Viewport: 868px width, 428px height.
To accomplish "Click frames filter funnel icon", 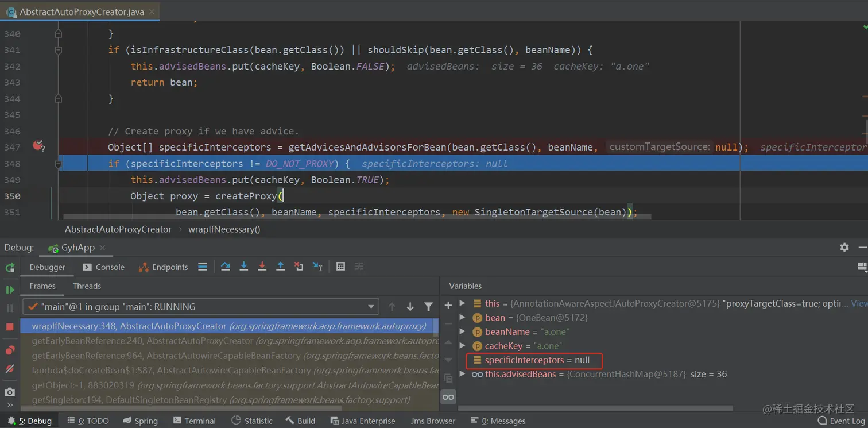I will click(428, 307).
